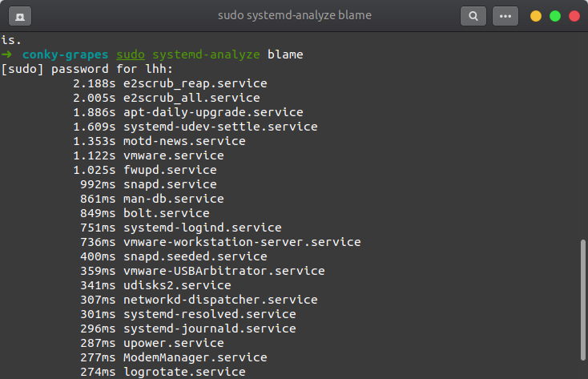This screenshot has width=588, height=379.
Task: Click 'upower.service' entry
Action: point(174,343)
